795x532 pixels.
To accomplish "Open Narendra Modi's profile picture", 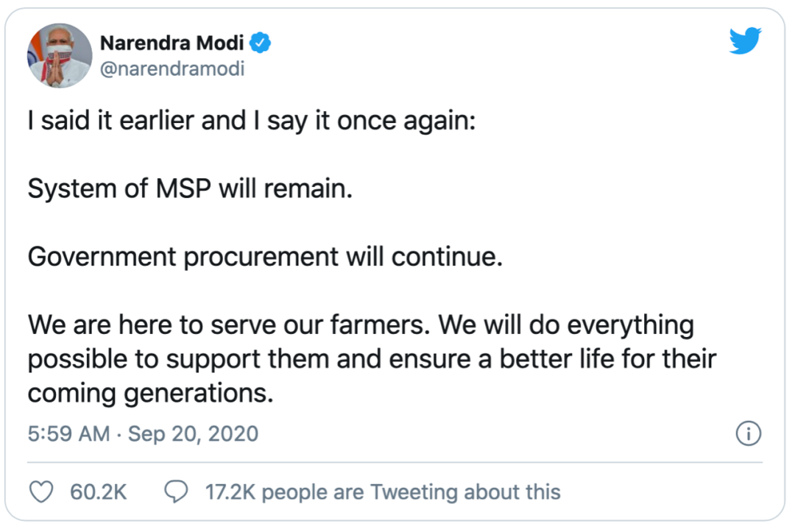I will point(60,56).
